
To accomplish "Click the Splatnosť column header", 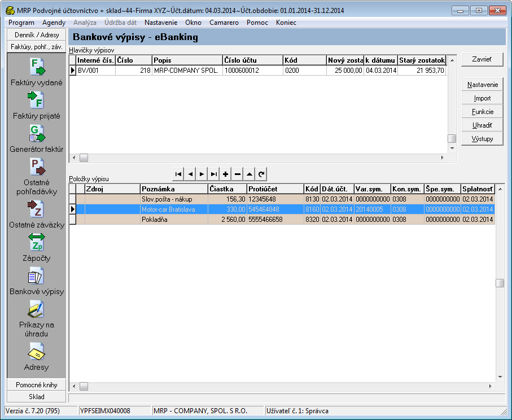I will [x=478, y=189].
